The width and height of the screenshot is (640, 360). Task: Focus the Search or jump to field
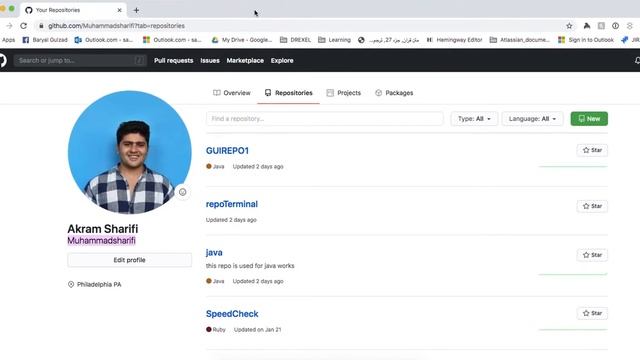point(80,60)
